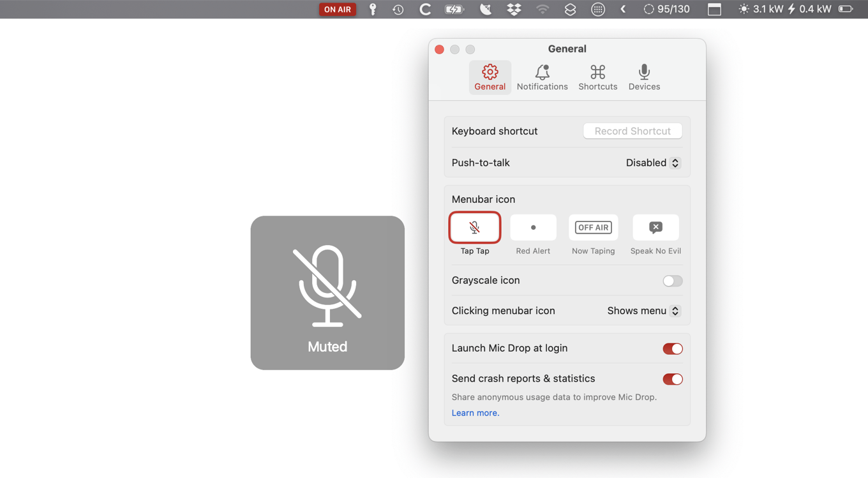Image resolution: width=868 pixels, height=478 pixels.
Task: Expand hidden menubar items with chevron
Action: tap(623, 10)
